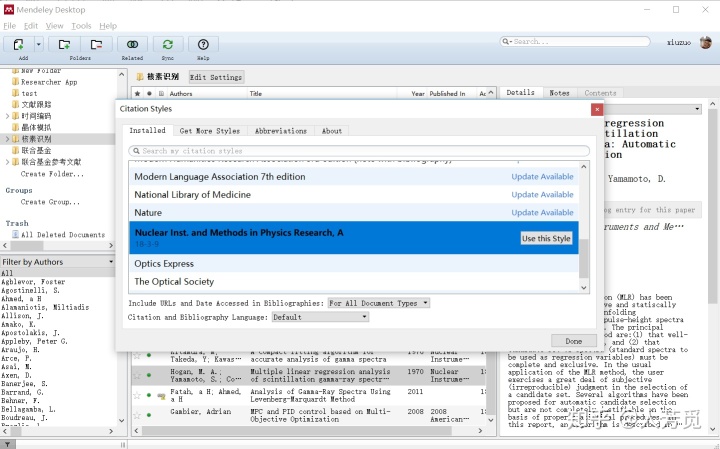The width and height of the screenshot is (720, 449).
Task: Select the 文献跟踪 folder
Action: [36, 105]
